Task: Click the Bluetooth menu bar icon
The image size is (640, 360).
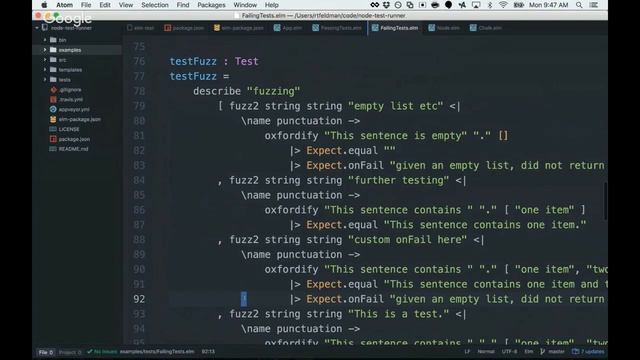Action: pyautogui.click(x=490, y=5)
